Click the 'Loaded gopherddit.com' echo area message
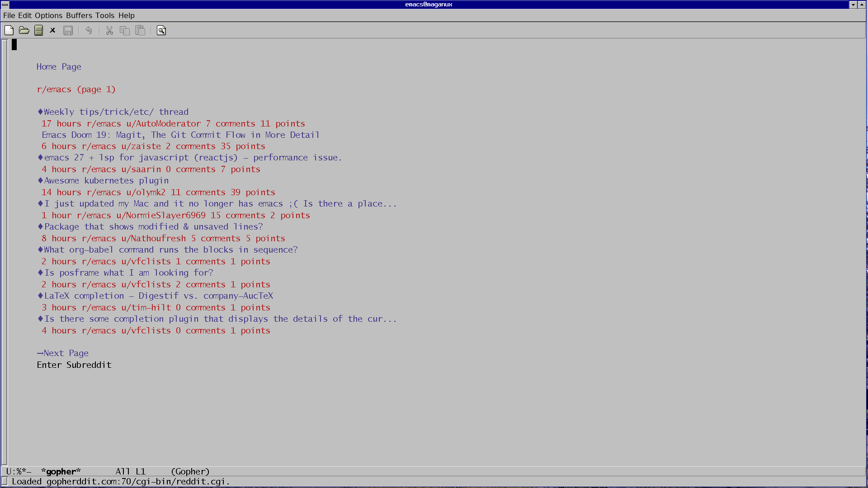This screenshot has height=488, width=868. [121, 482]
